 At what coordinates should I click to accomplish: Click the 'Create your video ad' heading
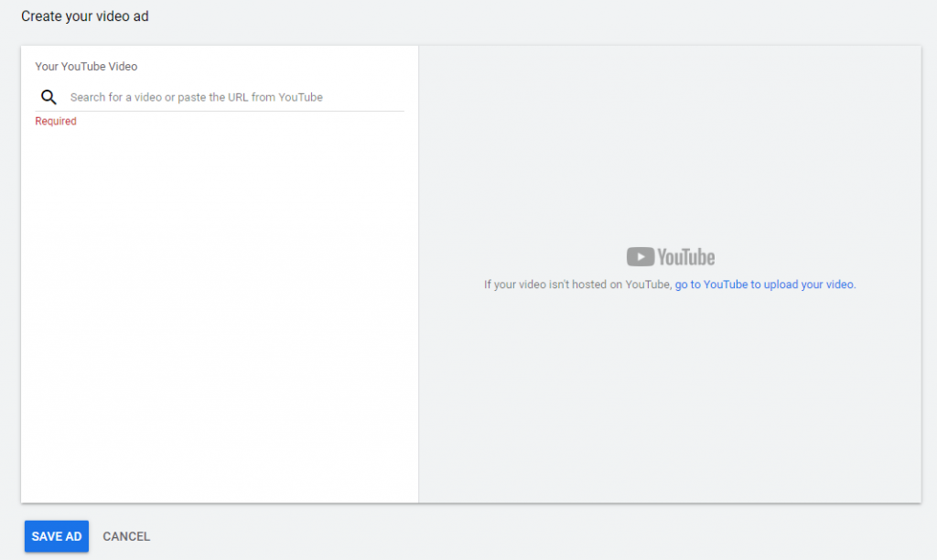pyautogui.click(x=85, y=16)
